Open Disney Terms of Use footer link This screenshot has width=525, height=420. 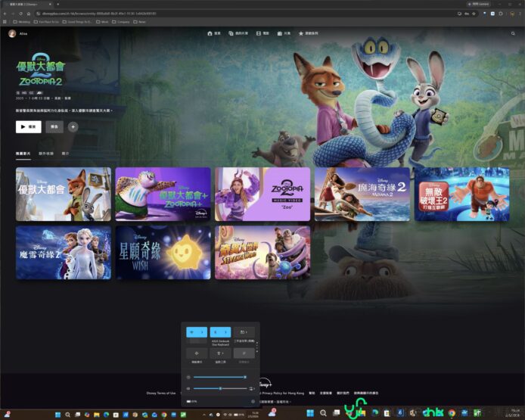point(161,393)
